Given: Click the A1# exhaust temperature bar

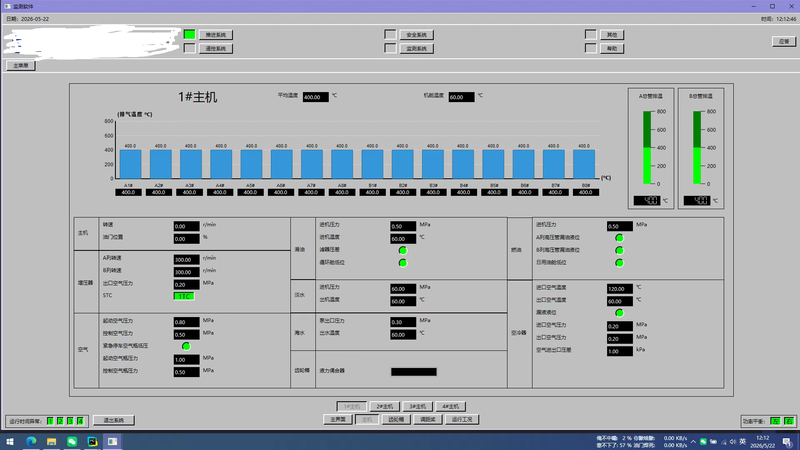Looking at the screenshot, I should (131, 164).
